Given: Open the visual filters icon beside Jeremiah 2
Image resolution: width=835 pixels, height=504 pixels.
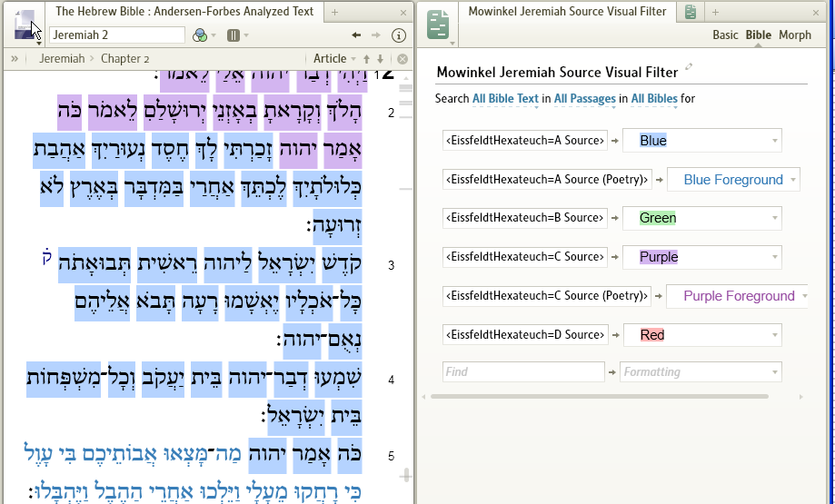Looking at the screenshot, I should [200, 35].
